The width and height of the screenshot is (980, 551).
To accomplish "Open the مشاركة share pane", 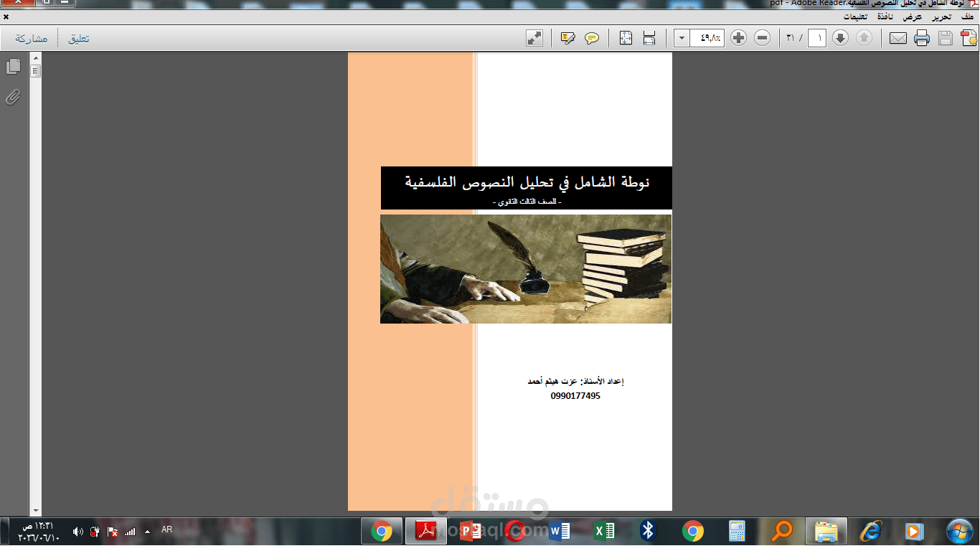I will [32, 38].
